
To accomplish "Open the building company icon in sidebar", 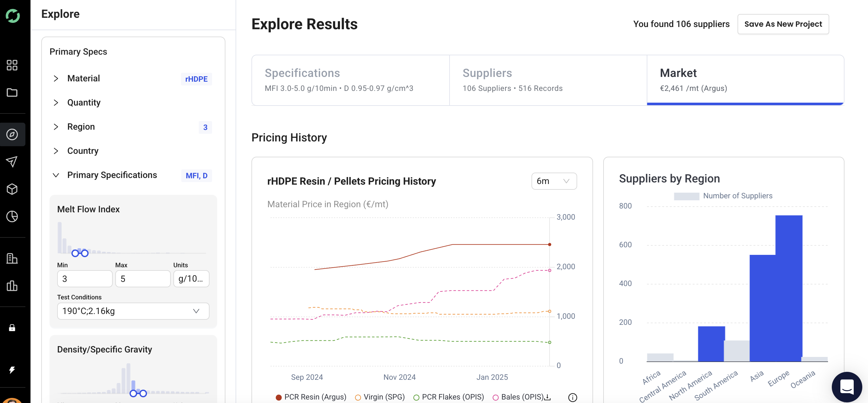I will pyautogui.click(x=12, y=259).
